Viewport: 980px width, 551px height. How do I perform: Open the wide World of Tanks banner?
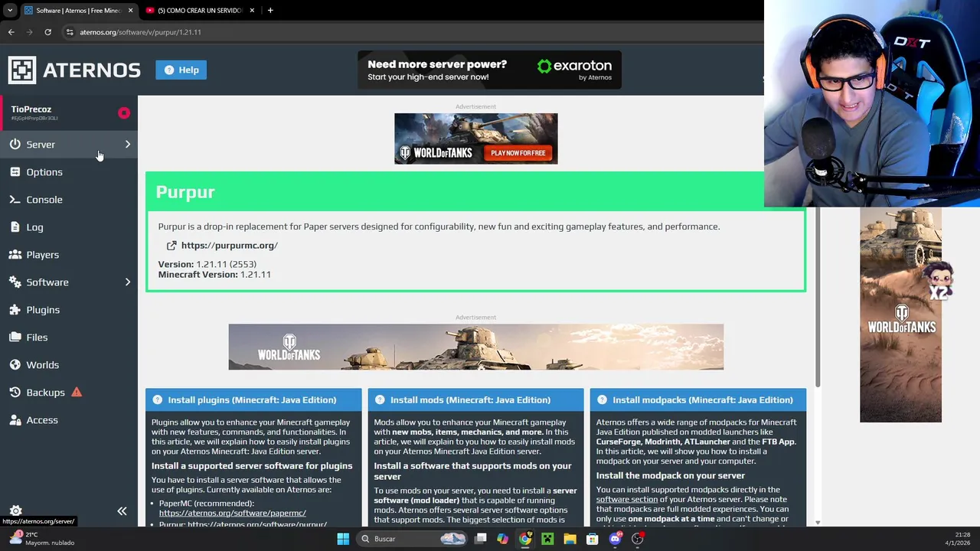pos(475,347)
